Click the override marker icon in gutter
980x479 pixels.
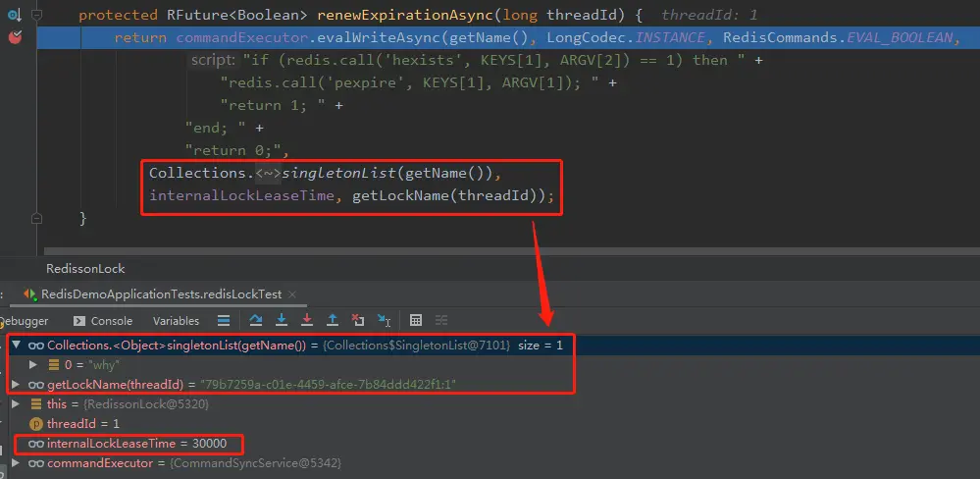point(14,15)
